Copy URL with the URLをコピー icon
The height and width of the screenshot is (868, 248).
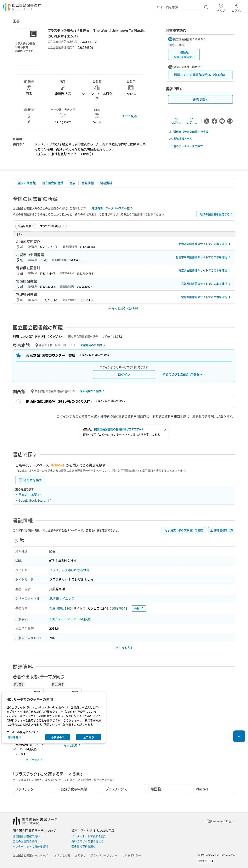coord(191,121)
